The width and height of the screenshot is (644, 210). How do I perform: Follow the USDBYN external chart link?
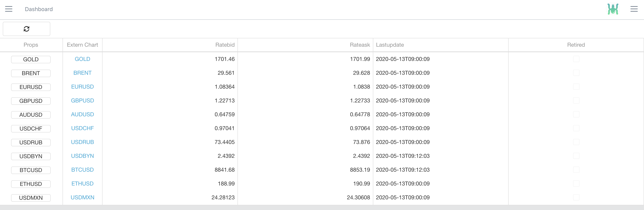click(82, 156)
